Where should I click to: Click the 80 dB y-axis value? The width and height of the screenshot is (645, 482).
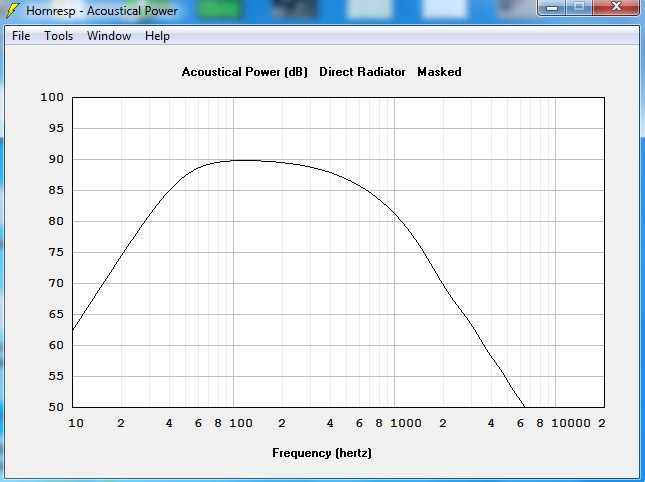point(56,221)
